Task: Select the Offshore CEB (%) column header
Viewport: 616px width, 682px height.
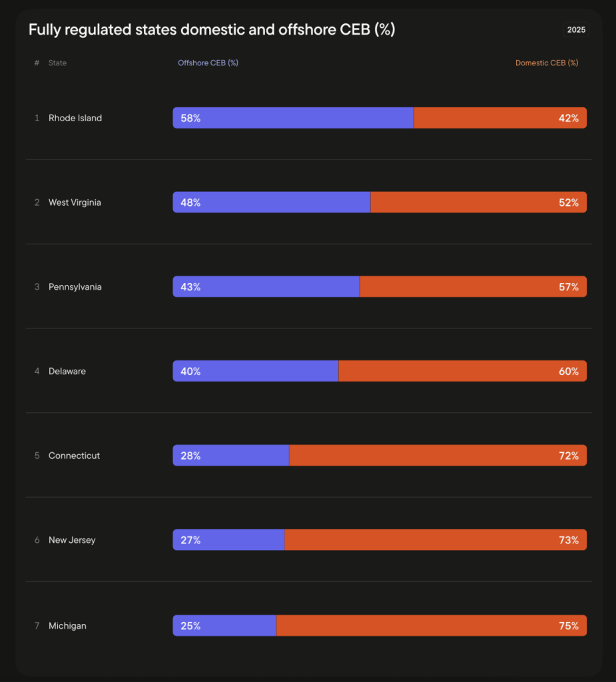Action: pos(208,63)
